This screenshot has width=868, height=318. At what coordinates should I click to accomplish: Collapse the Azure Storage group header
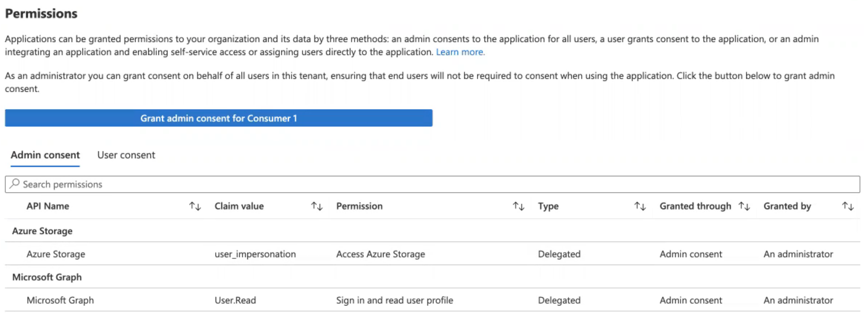42,231
